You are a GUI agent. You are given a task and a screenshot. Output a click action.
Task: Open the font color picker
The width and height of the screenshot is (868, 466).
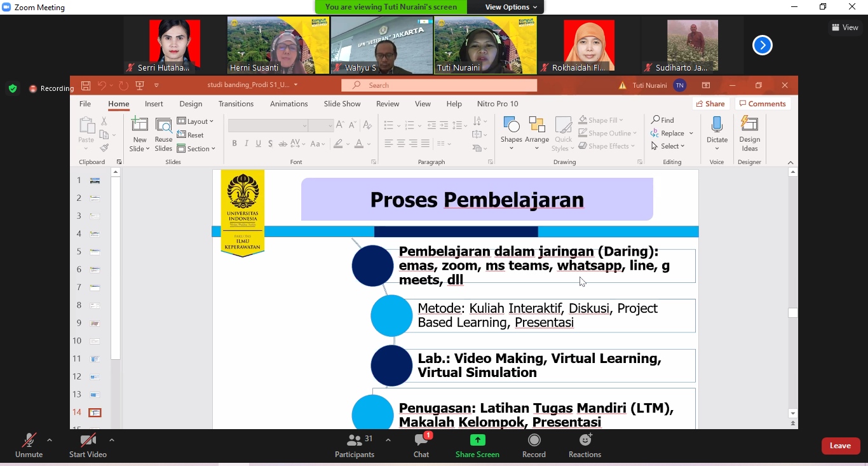click(x=369, y=144)
